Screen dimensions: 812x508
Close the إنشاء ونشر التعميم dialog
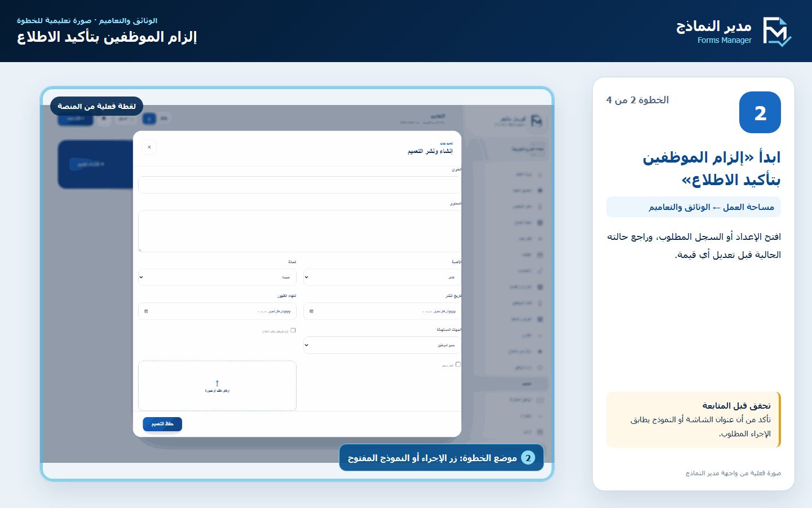pyautogui.click(x=149, y=147)
